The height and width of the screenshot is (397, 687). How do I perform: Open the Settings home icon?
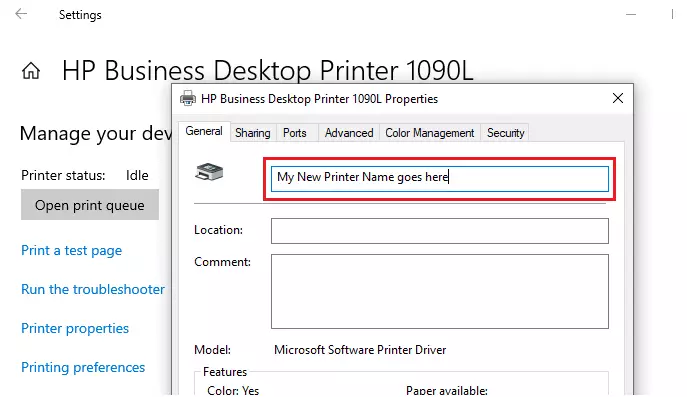[31, 71]
